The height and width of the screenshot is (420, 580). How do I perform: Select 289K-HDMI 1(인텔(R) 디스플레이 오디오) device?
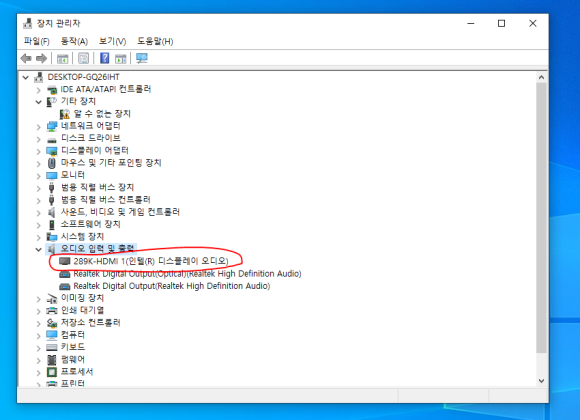pos(151,261)
